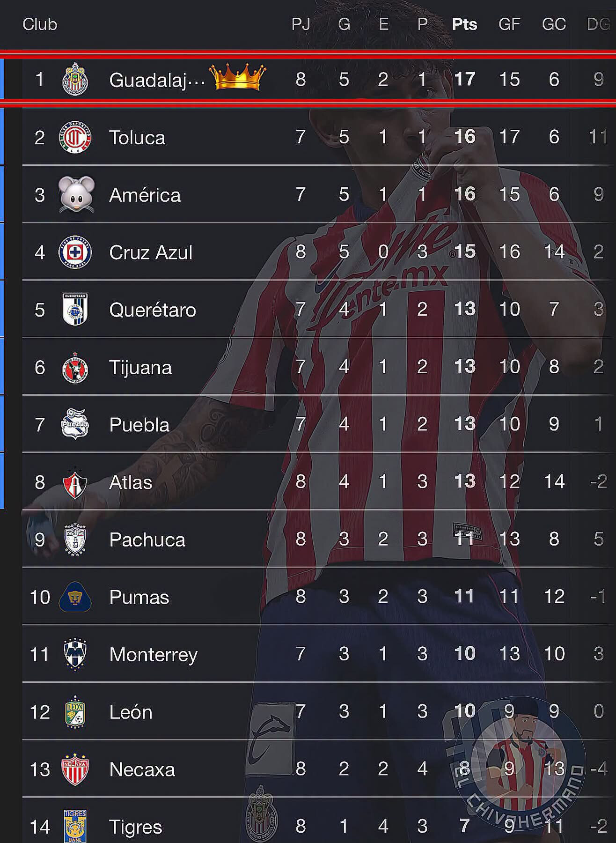
Task: Click the Tijuana Xolos crest
Action: 75,367
